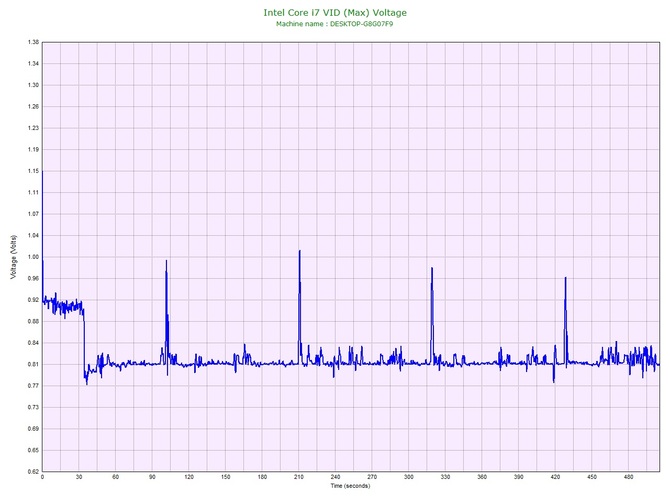Screen dimensions: 670x503
Task: Click the chart title 'Intel Core i7 VID (Max) Voltage'
Action: [335, 13]
